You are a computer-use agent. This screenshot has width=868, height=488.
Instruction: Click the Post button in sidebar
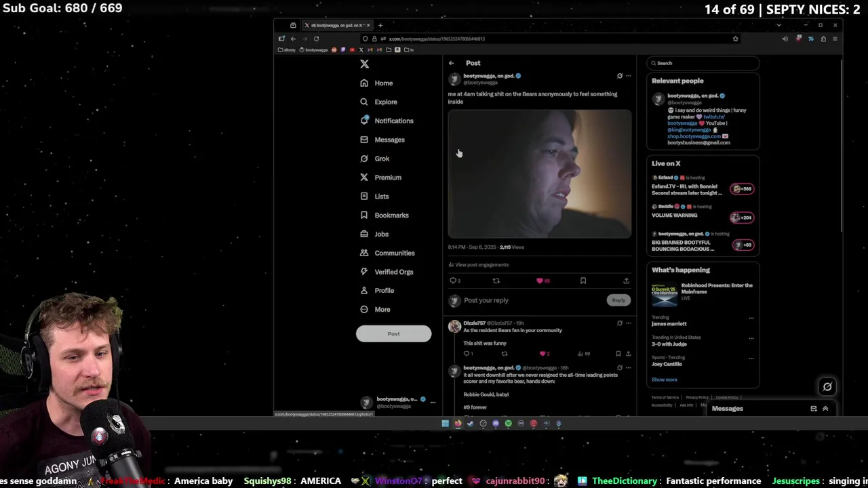(x=393, y=333)
